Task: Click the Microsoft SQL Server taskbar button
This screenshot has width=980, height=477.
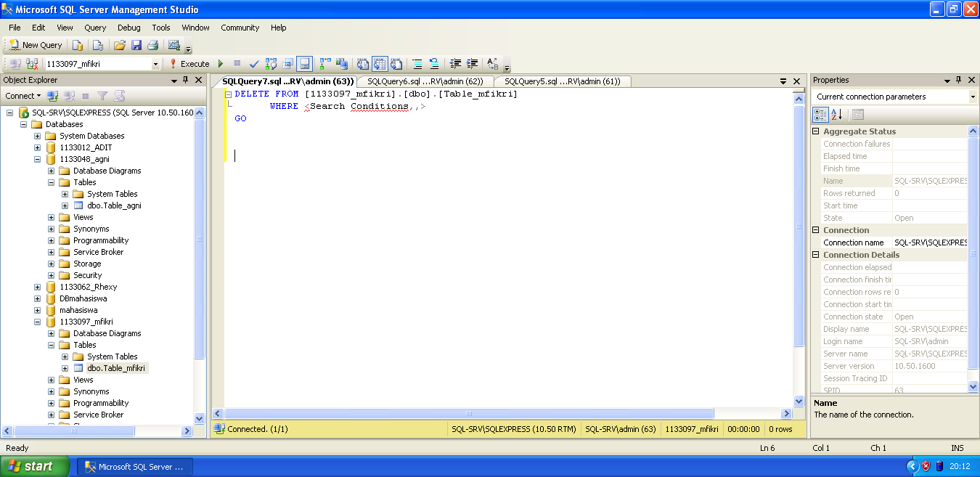Action: (135, 467)
